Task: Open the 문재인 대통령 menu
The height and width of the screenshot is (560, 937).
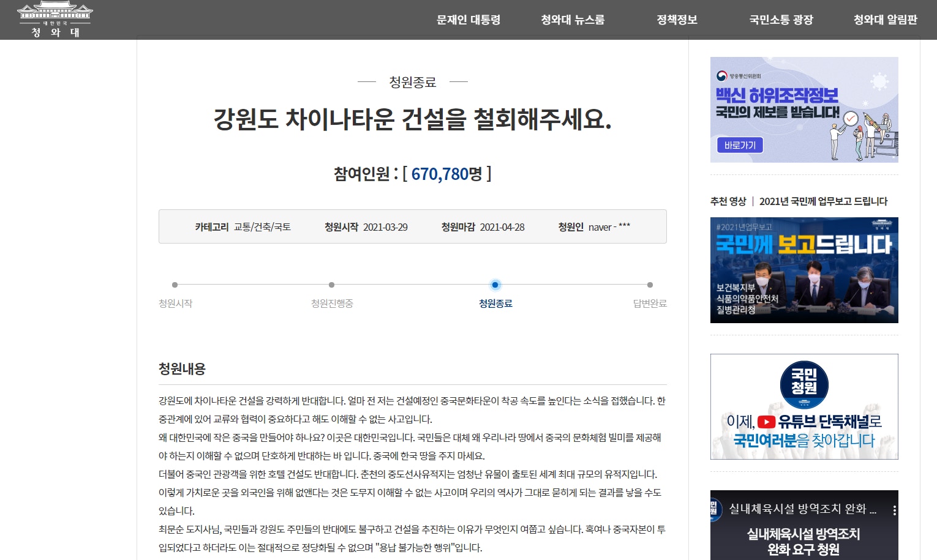Action: (469, 20)
